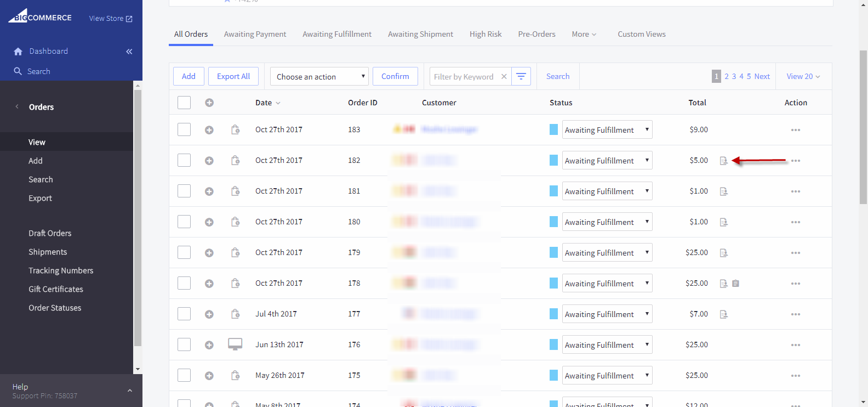Open action menu dots for order 182

(796, 161)
